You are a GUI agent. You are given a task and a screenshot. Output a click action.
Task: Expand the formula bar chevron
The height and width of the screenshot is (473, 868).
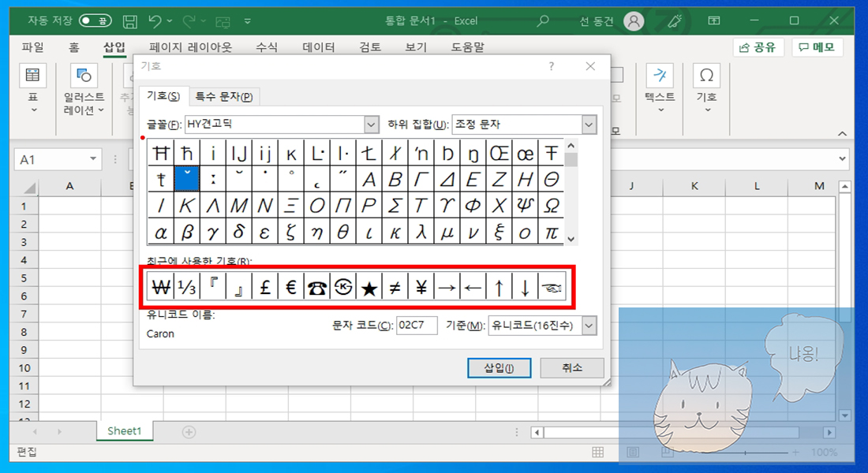click(x=842, y=158)
